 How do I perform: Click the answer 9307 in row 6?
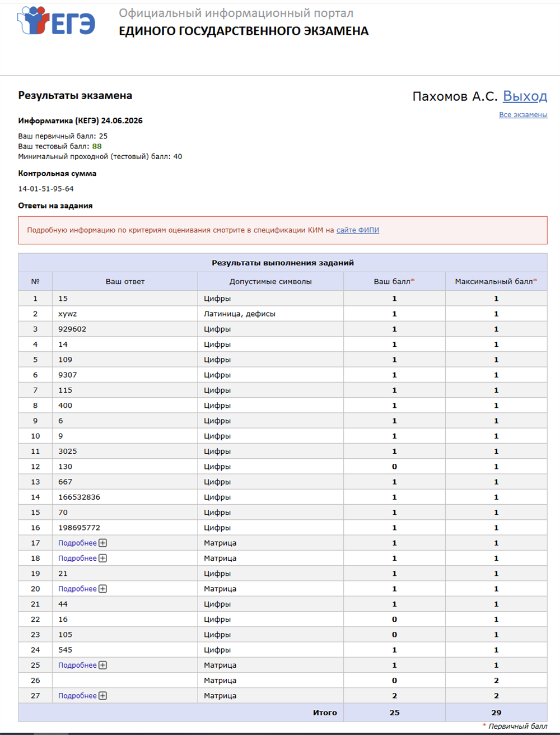point(68,375)
